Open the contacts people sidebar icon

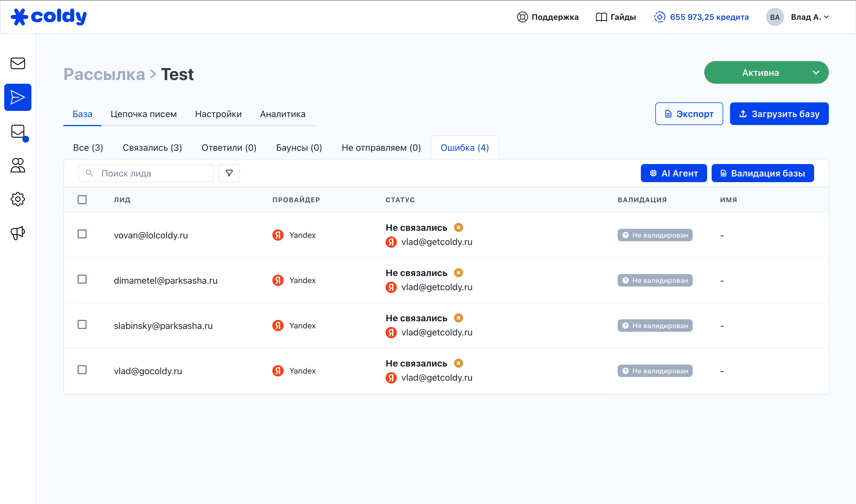(18, 165)
